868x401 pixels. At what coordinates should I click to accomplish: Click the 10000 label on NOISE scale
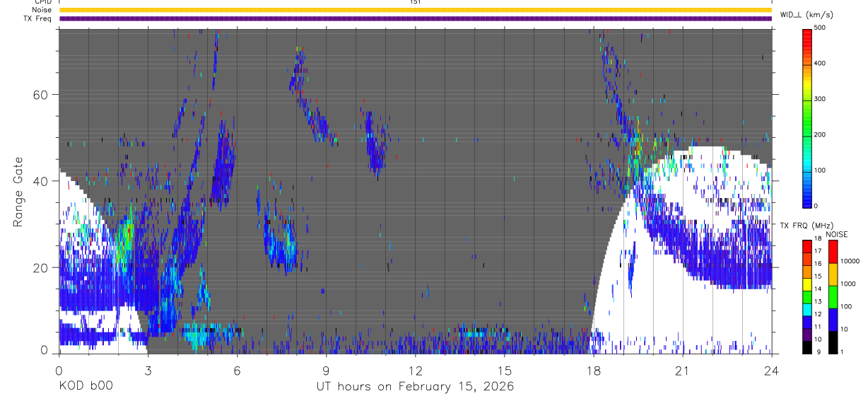[850, 261]
